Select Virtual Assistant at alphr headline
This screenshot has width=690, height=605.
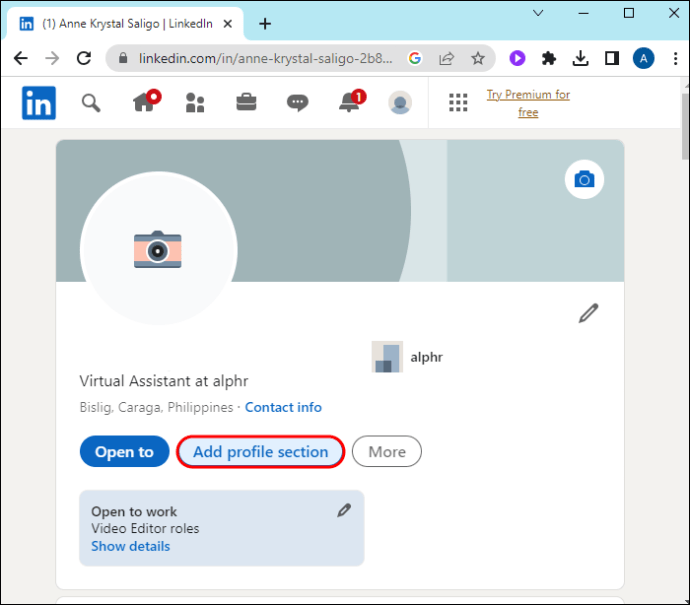[x=164, y=381]
